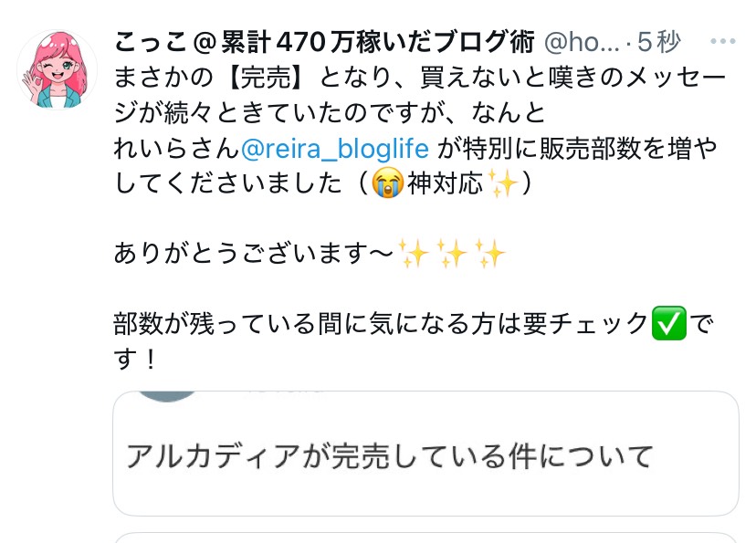Click the text れいらさん before the mention
This screenshot has height=543, width=756.
click(x=176, y=149)
